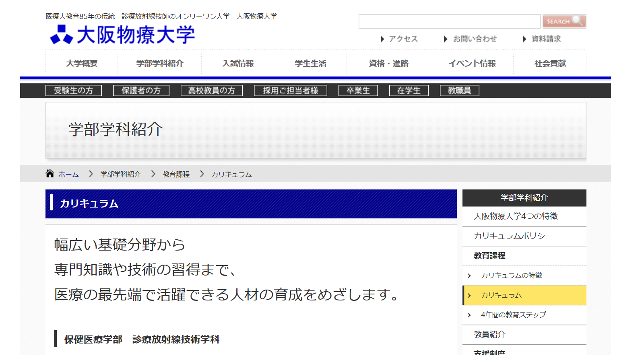
Task: Click heading 保健医療学部 診療放射線技術学科
Action: (x=142, y=339)
